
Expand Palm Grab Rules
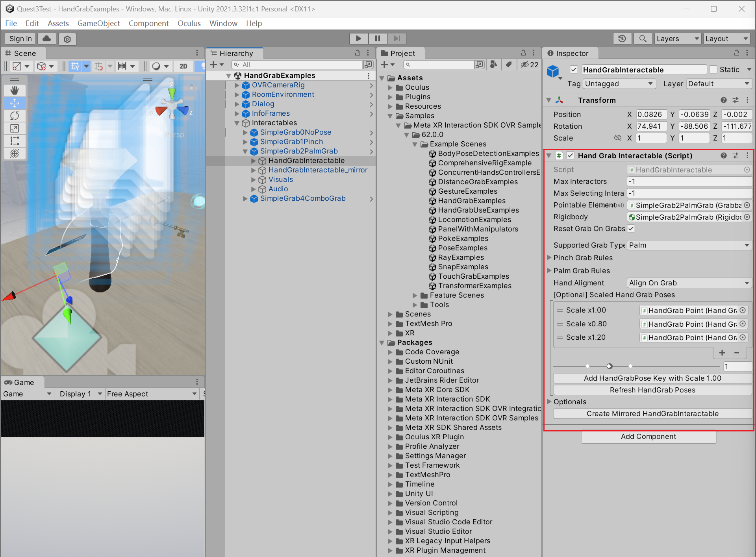pos(549,270)
